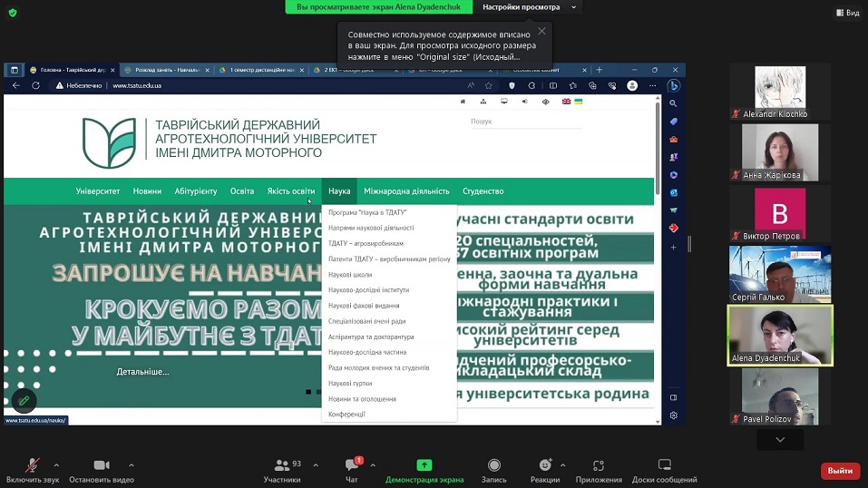
Task: Switch website to English via UK flag
Action: pyautogui.click(x=566, y=102)
